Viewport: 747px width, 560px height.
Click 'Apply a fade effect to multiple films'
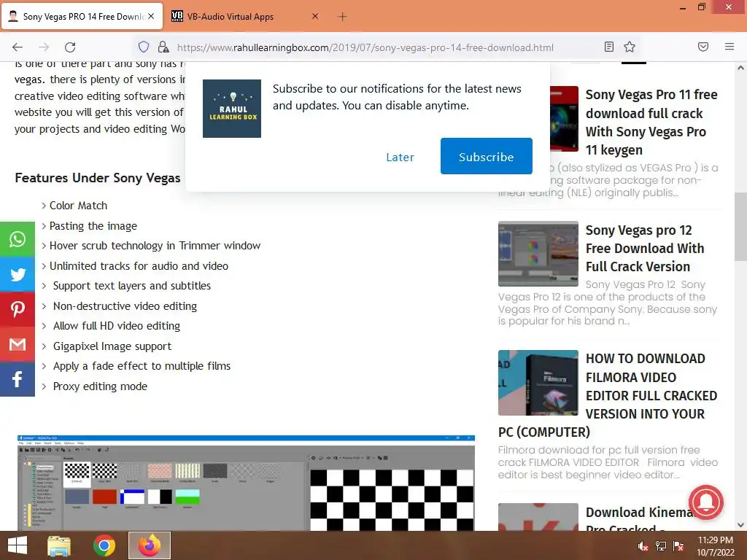point(142,366)
